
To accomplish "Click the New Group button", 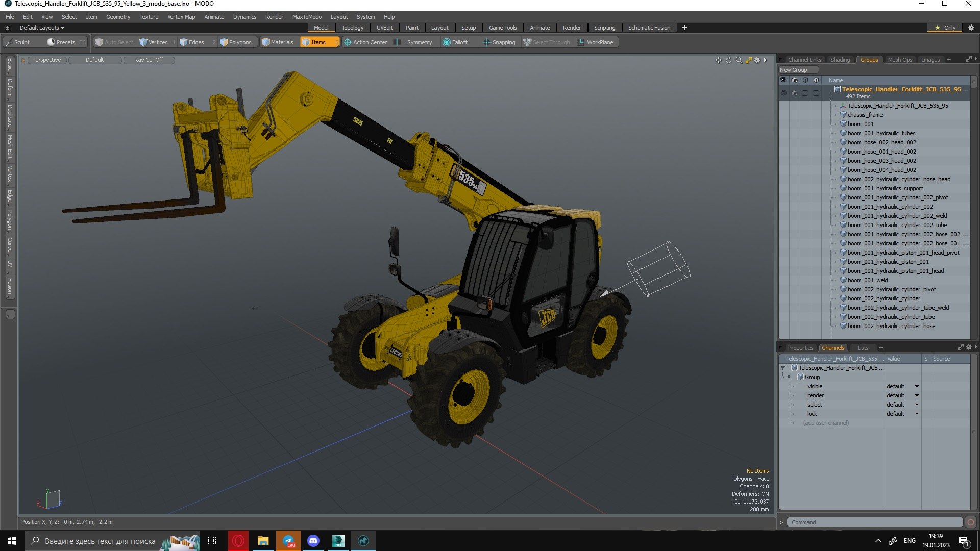I will point(798,70).
